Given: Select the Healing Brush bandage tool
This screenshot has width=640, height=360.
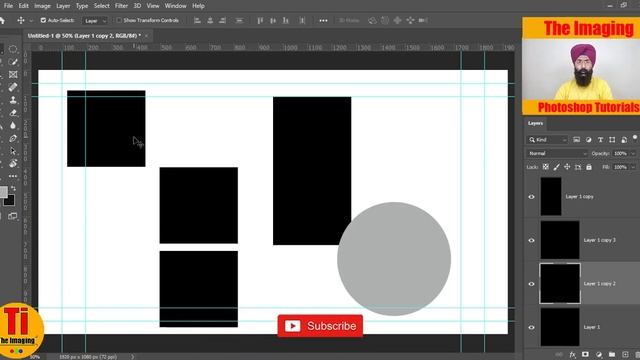Looking at the screenshot, I should point(13,87).
